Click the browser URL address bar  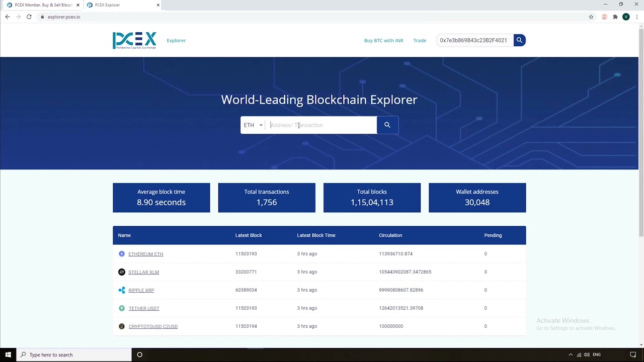tap(312, 17)
